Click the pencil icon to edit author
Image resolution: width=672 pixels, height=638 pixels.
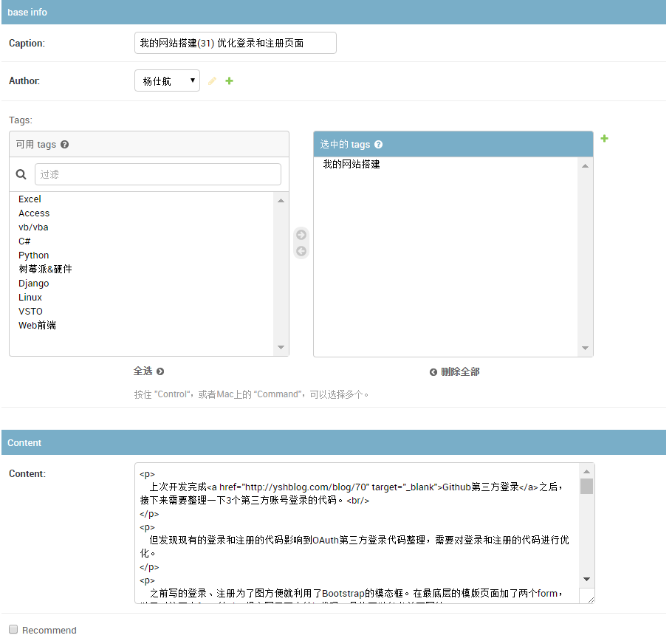pos(212,81)
